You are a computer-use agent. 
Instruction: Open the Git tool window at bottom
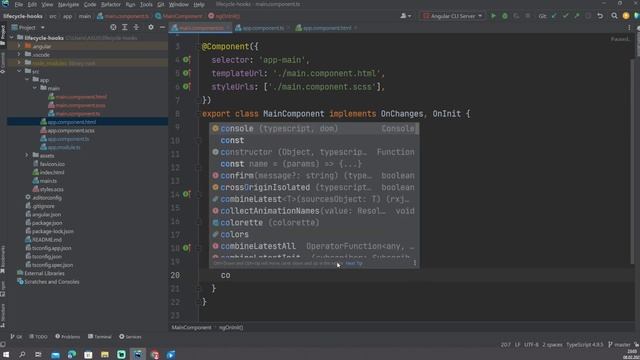16,337
